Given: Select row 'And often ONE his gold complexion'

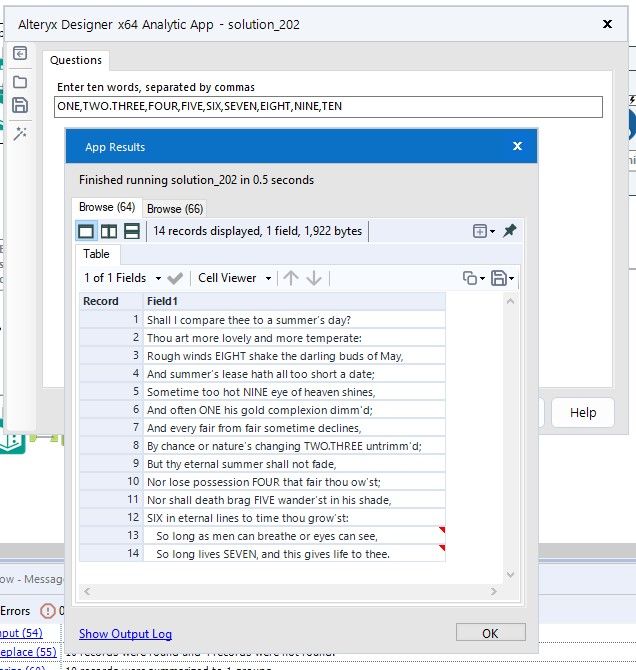Looking at the screenshot, I should point(294,410).
